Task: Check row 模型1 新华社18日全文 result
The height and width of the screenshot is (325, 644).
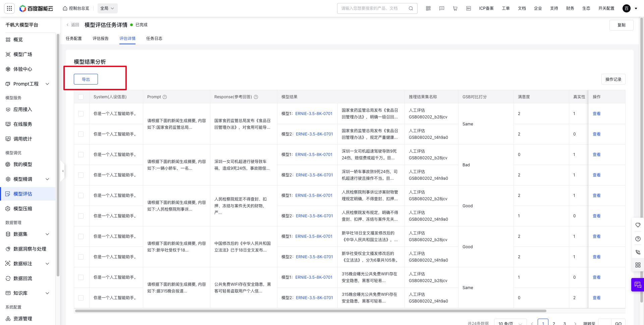Action: coord(81,236)
